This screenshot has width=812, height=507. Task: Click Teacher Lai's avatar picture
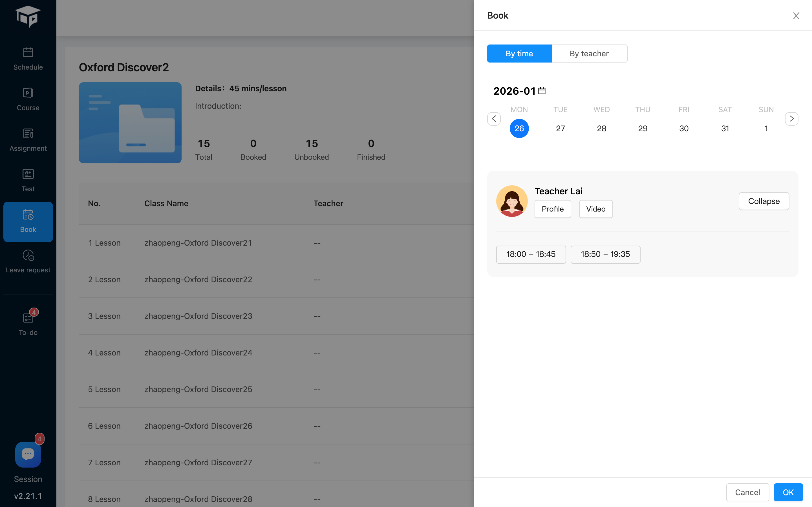(512, 201)
